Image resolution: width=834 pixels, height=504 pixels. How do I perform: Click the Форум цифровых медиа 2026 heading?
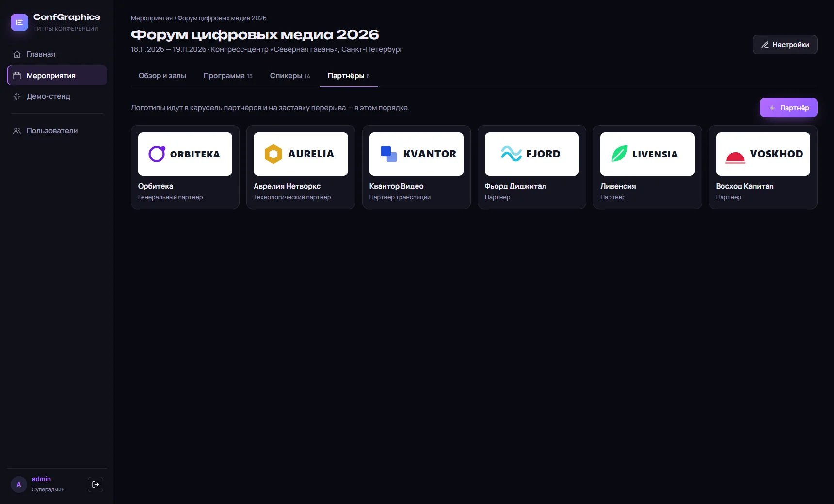point(255,34)
